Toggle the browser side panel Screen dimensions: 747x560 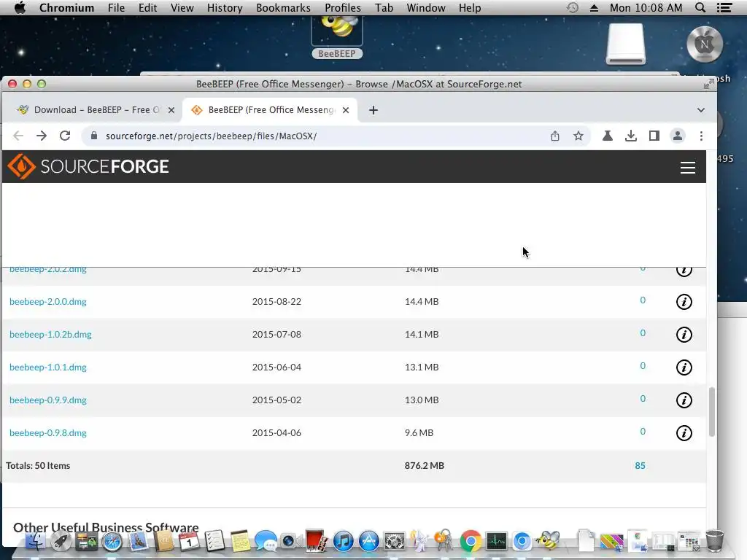click(654, 136)
